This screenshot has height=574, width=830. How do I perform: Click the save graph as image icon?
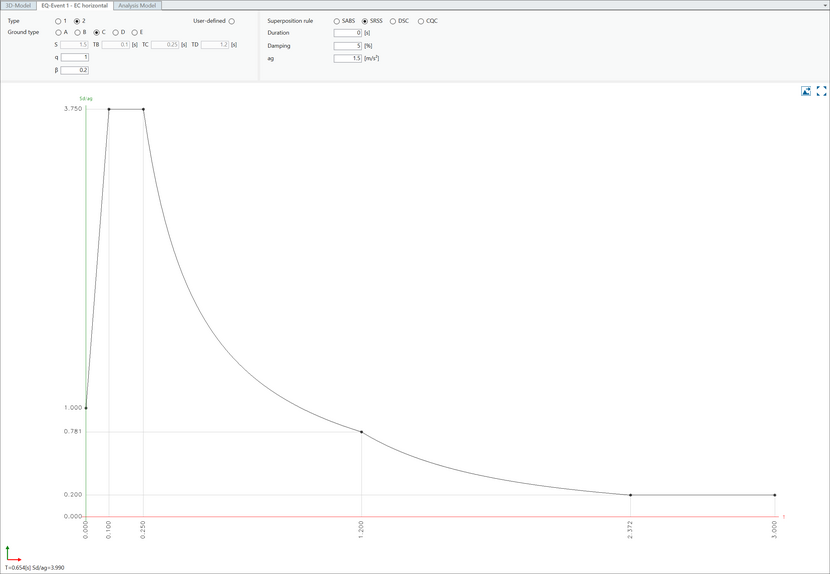coord(806,91)
